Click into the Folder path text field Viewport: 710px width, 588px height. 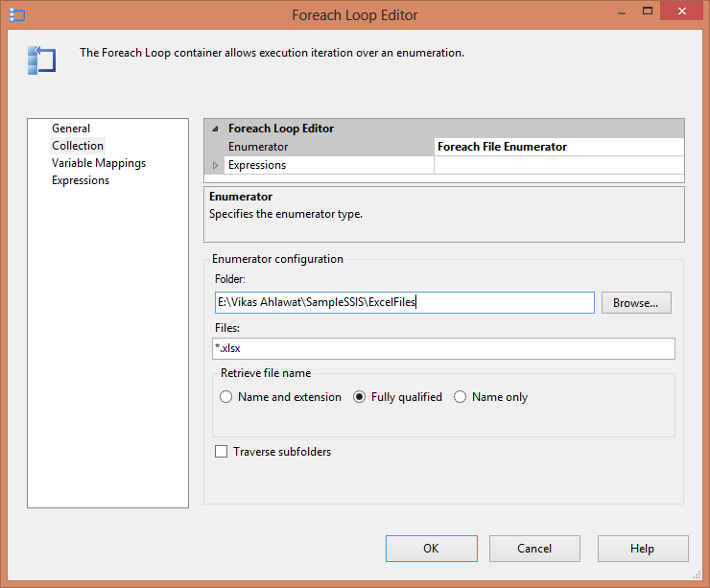coord(403,303)
